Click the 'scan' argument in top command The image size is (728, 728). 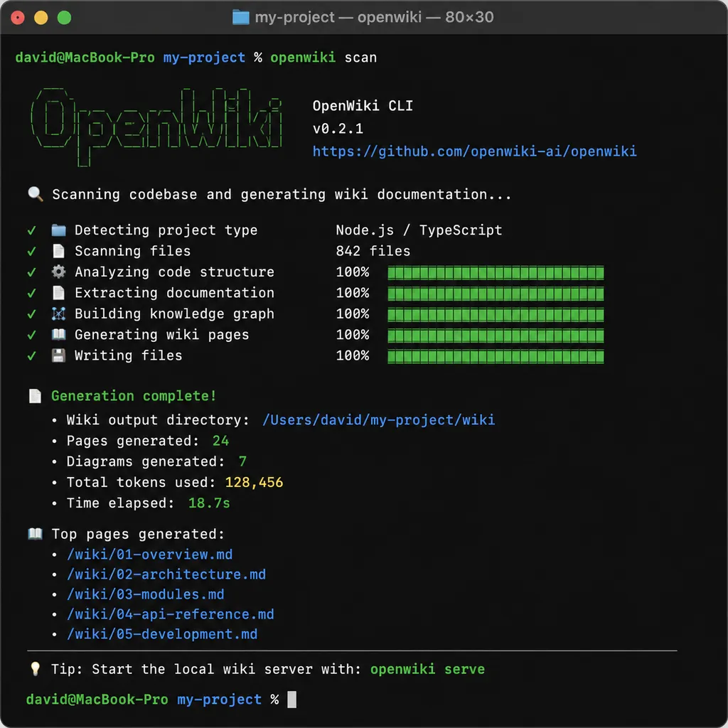click(x=360, y=58)
